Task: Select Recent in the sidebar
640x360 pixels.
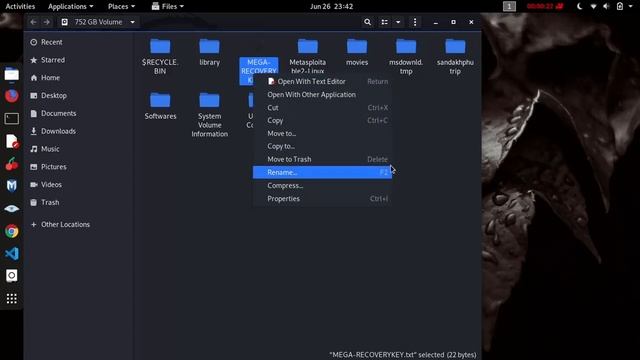Action: [78, 42]
